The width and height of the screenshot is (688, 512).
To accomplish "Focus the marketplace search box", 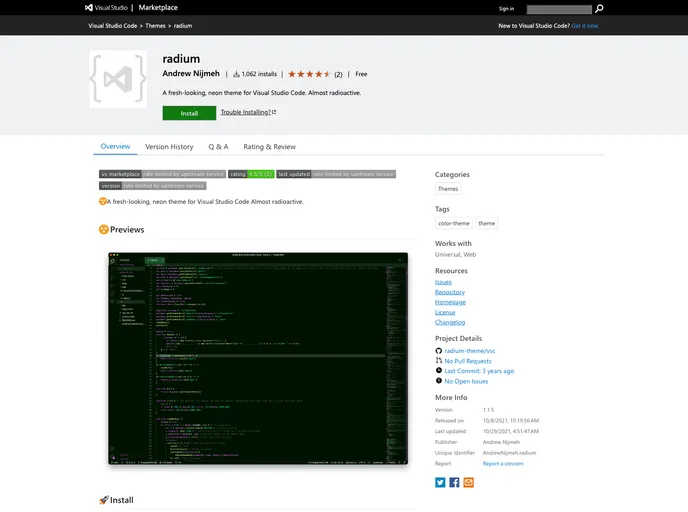I will pos(559,9).
